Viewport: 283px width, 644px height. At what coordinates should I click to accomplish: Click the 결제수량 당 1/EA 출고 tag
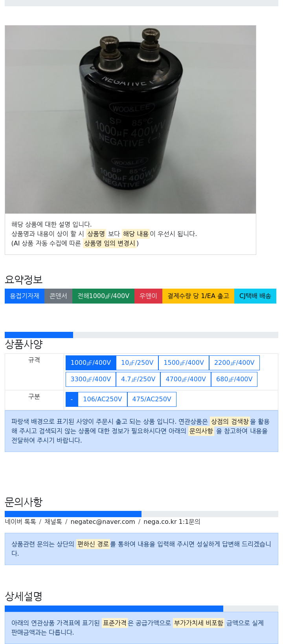tap(198, 296)
